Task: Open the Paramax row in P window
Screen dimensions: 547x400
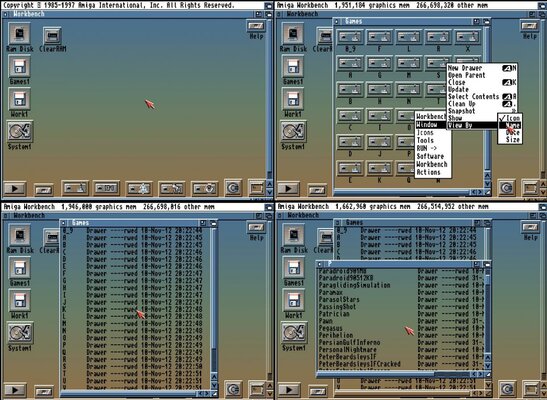Action: coord(401,292)
